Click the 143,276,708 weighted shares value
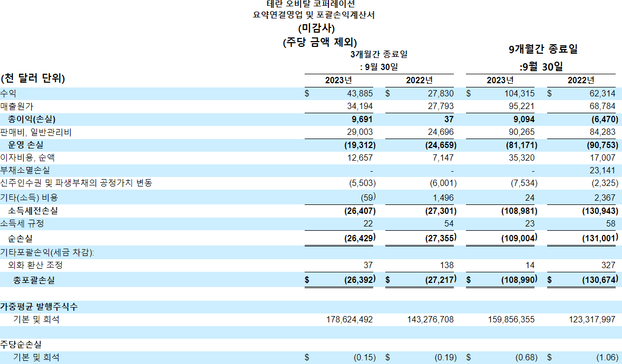Image resolution: width=622 pixels, height=364 pixels. (x=431, y=320)
